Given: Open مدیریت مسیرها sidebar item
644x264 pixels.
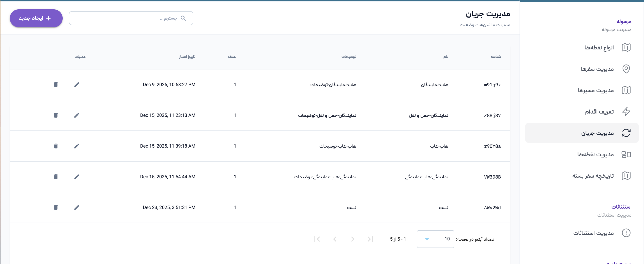Looking at the screenshot, I should 596,90.
